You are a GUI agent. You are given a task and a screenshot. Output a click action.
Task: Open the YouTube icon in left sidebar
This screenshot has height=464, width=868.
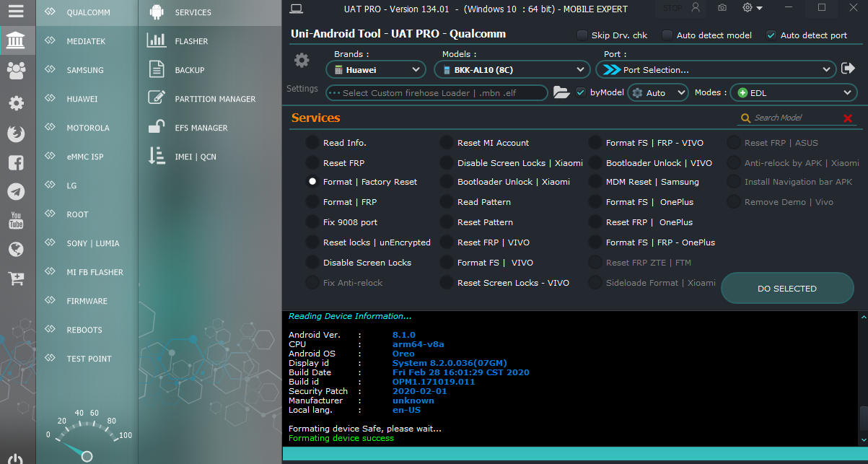coord(16,221)
